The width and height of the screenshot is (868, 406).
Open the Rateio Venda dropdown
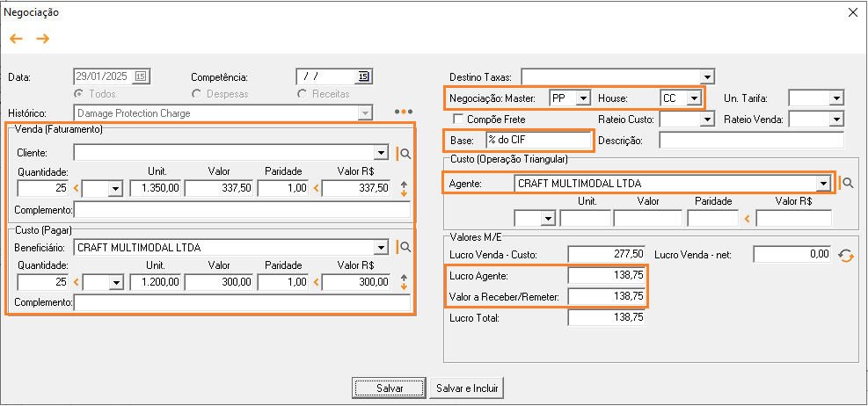tap(835, 119)
